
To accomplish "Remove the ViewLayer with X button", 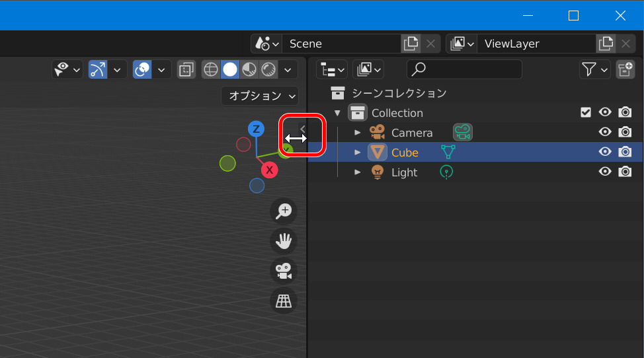I will [x=625, y=44].
